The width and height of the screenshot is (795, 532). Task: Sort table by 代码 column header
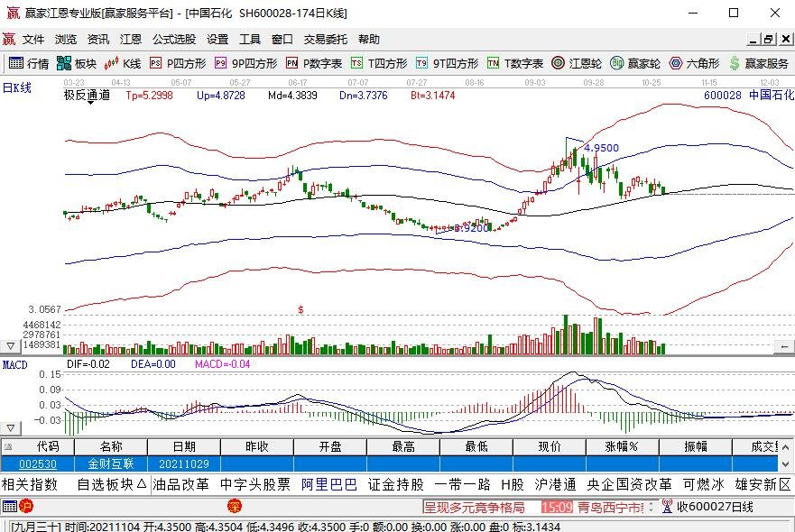click(48, 447)
